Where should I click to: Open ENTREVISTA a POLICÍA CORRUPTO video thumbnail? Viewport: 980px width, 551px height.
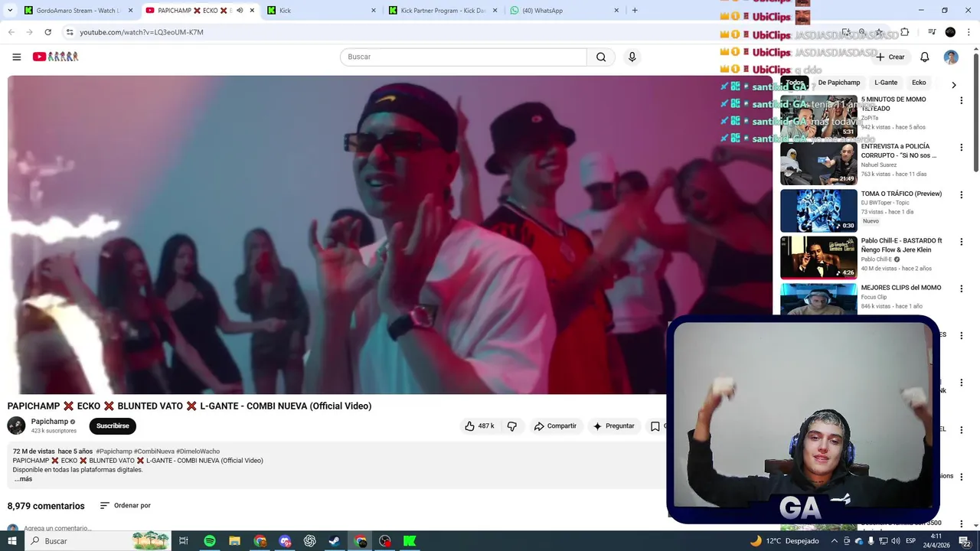pos(818,164)
